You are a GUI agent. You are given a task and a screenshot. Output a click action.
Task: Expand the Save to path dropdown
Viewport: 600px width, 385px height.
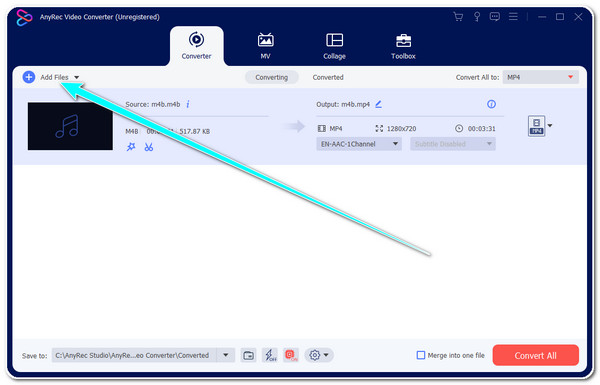[x=226, y=355]
